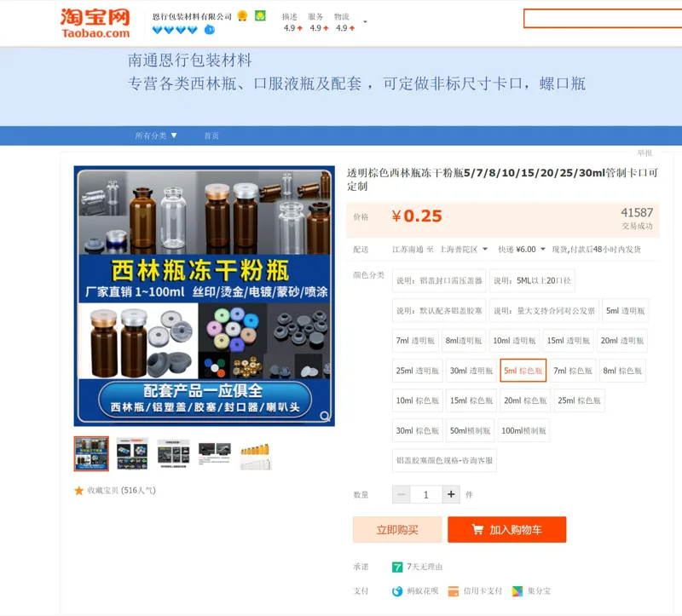Click the 蚂蚁花呗 payment icon

397,591
